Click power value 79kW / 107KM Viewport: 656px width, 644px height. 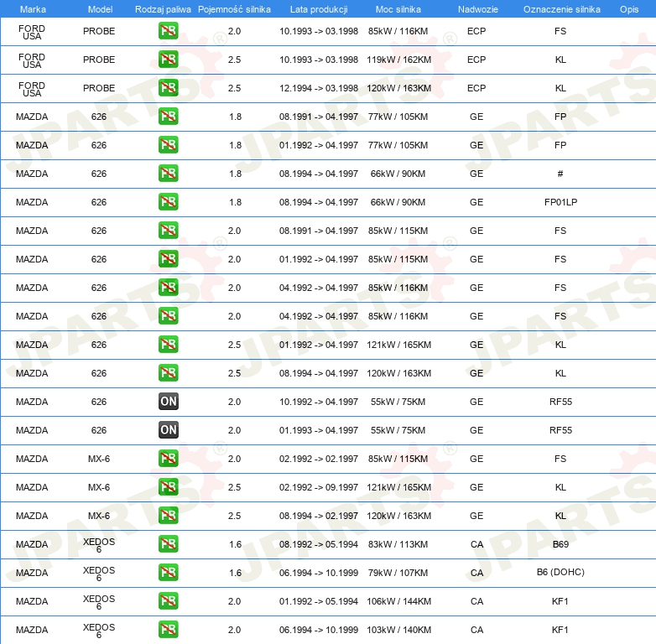(x=398, y=573)
